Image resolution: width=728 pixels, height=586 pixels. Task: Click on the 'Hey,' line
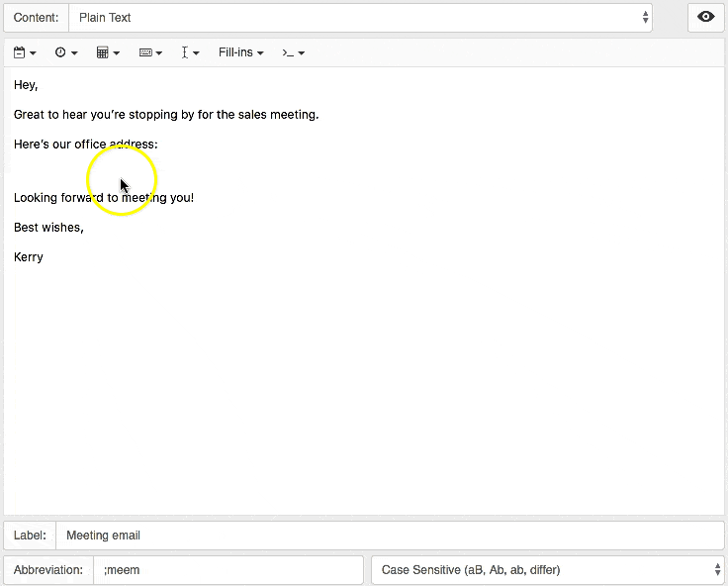(x=26, y=85)
